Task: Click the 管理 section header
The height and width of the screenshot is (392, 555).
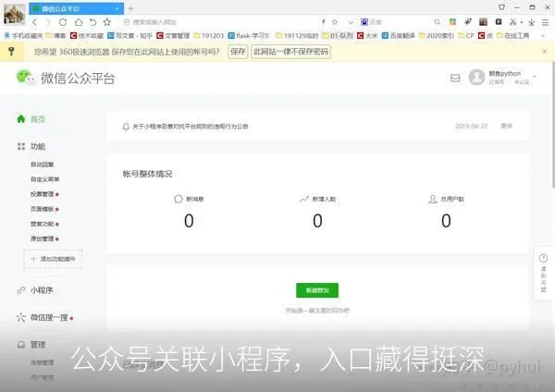Action: point(31,345)
